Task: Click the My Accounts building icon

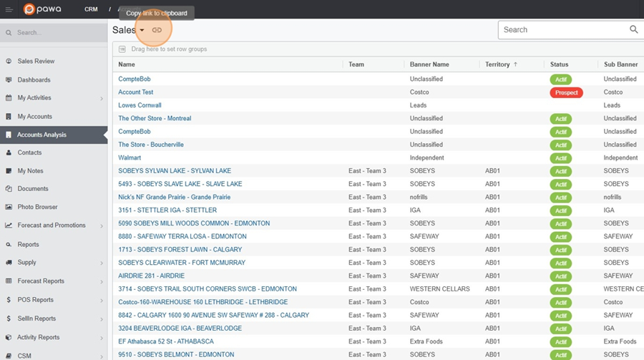Action: pos(9,117)
